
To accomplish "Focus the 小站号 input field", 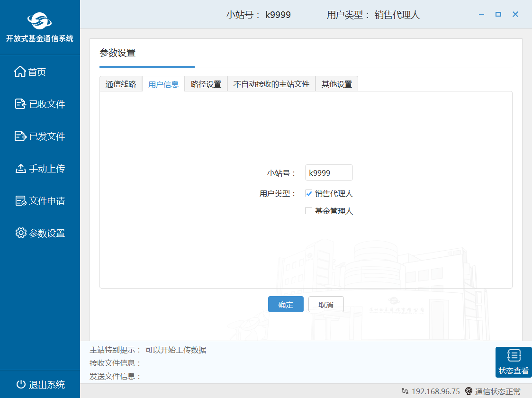I will pos(329,173).
